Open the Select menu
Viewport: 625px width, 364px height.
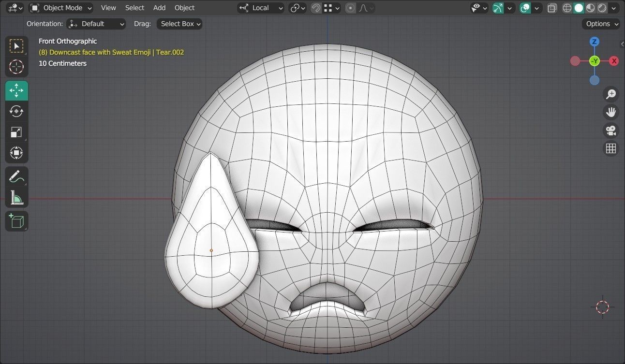134,8
